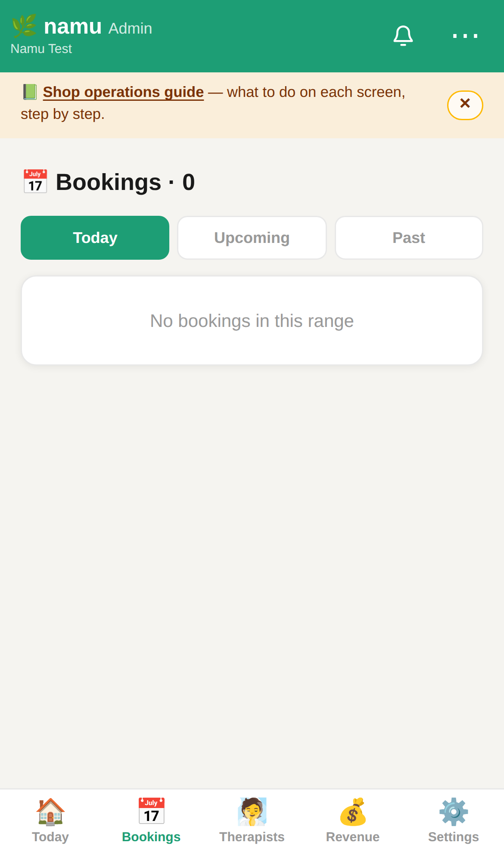The height and width of the screenshot is (858, 504).
Task: Click the Namu Test shop name
Action: point(41,49)
